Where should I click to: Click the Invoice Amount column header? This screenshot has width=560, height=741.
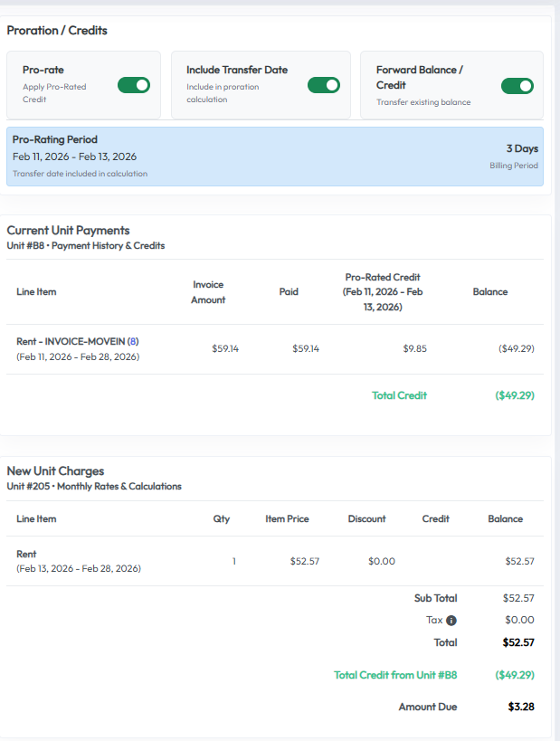point(208,291)
